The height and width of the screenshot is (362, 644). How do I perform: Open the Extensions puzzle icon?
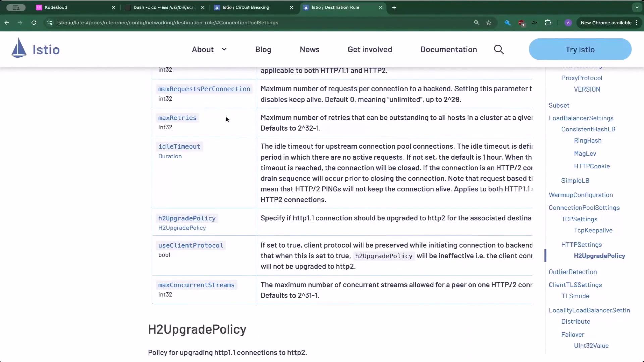point(548,23)
